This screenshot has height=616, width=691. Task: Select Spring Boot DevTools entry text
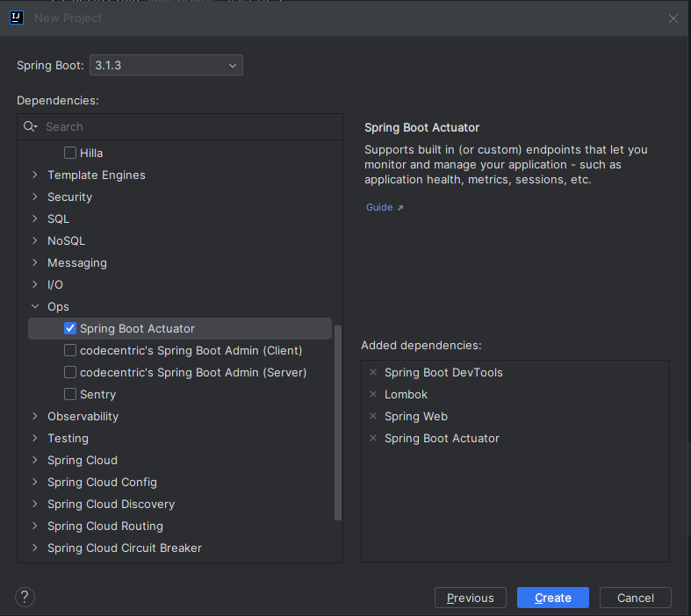(x=443, y=373)
